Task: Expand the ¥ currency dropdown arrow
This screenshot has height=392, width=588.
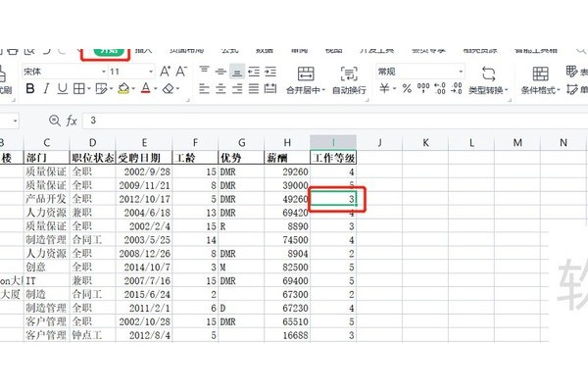Action: 395,89
